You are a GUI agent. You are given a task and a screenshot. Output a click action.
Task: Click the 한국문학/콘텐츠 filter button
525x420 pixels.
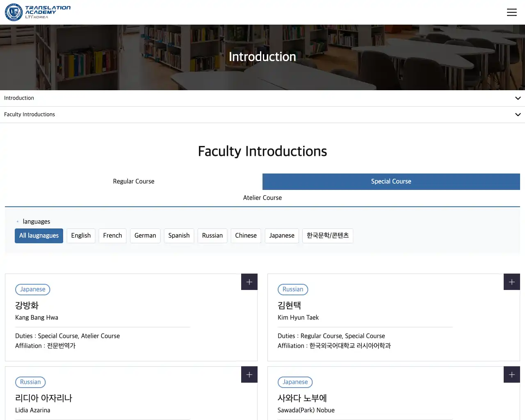(328, 235)
